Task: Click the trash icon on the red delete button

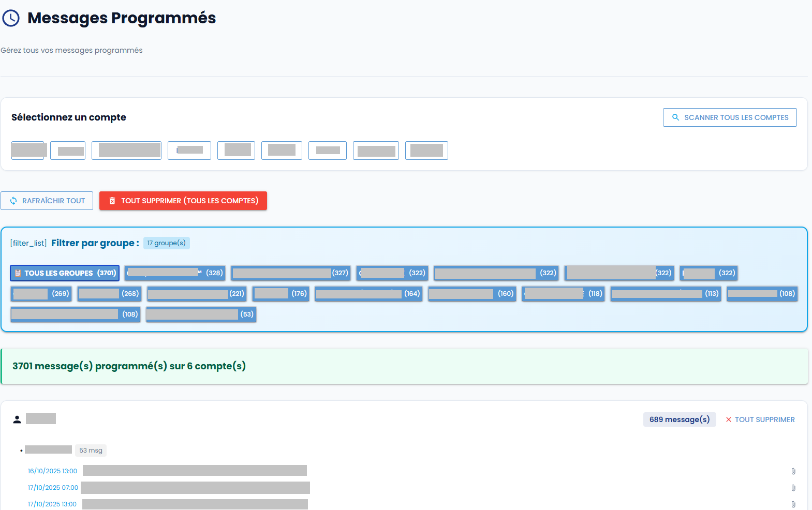Action: click(x=112, y=201)
